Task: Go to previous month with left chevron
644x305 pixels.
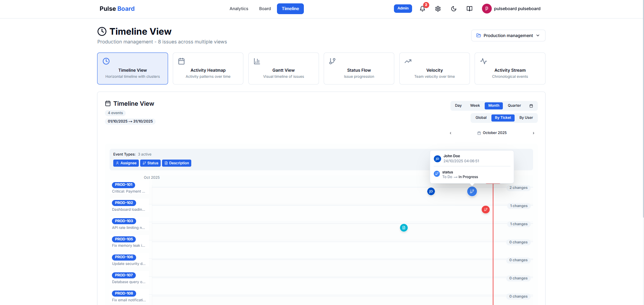Action: pyautogui.click(x=450, y=133)
